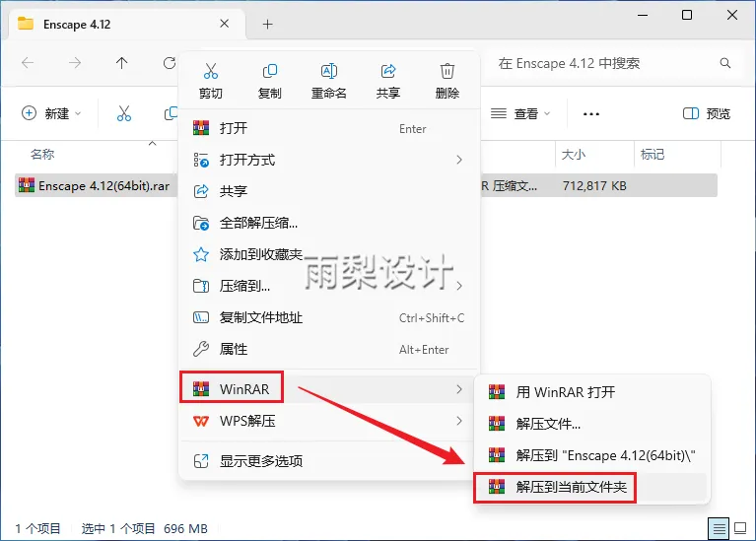Click the Forward navigation arrow
This screenshot has width=756, height=541.
pyautogui.click(x=75, y=63)
